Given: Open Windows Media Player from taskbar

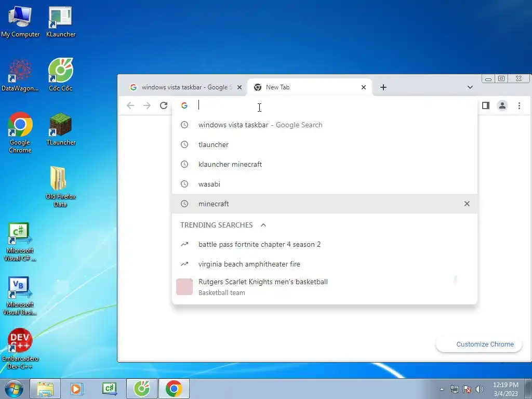Looking at the screenshot, I should coord(77,389).
